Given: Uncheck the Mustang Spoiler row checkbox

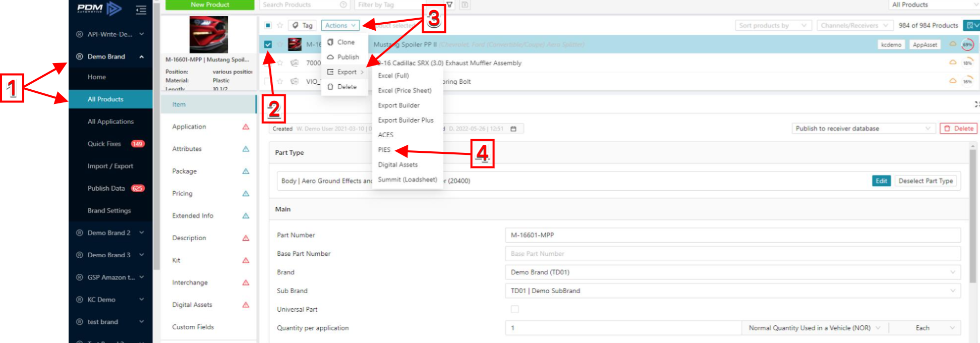Looking at the screenshot, I should pos(268,44).
